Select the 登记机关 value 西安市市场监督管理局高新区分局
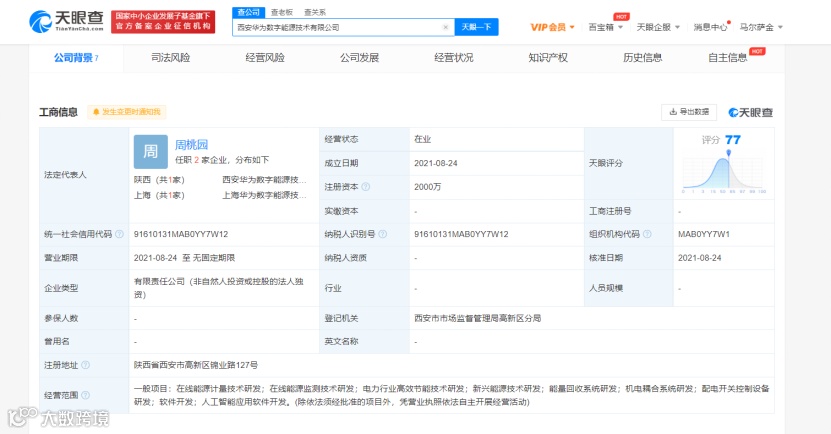Screen dimensions: 831x434 478,318
